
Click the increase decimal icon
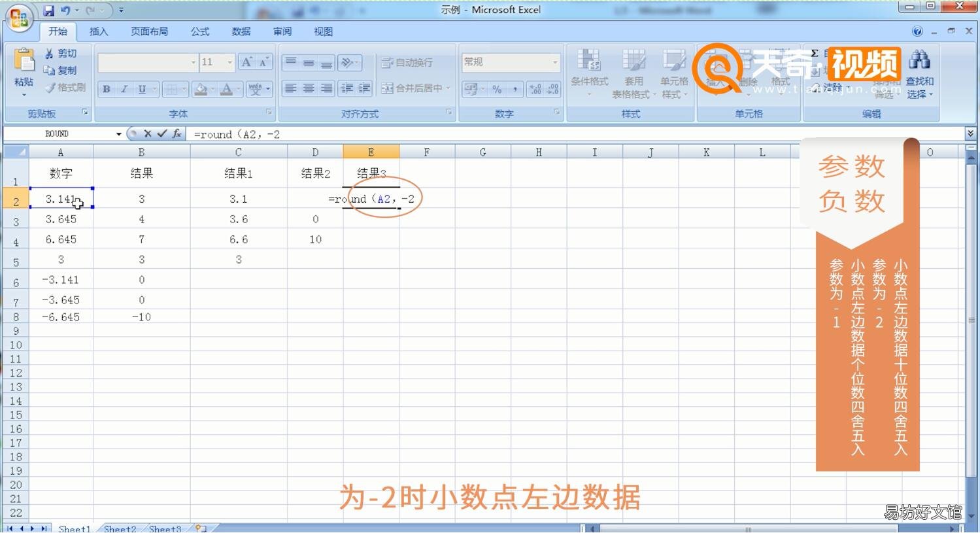click(535, 89)
